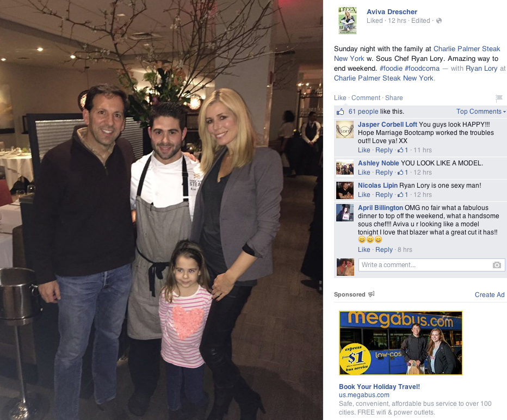
Task: Click Jasper Corbell Loft's avatar
Action: pyautogui.click(x=345, y=129)
